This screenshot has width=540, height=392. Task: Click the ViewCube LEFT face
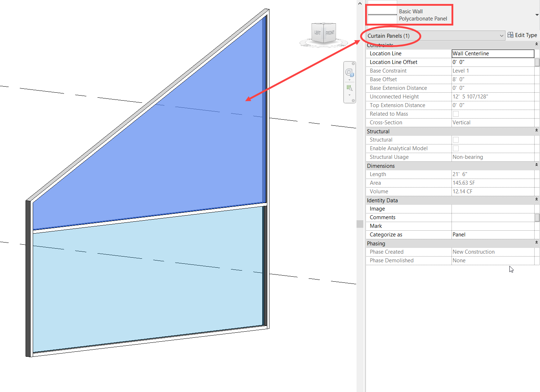(x=317, y=32)
